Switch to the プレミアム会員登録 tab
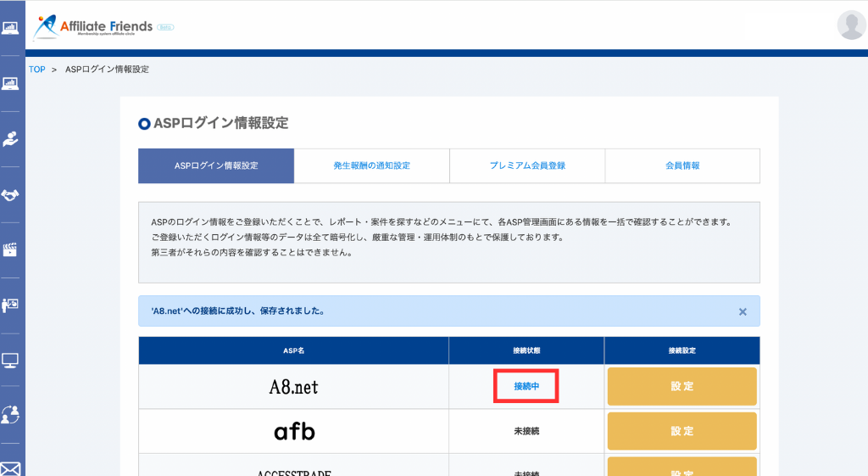 (527, 165)
